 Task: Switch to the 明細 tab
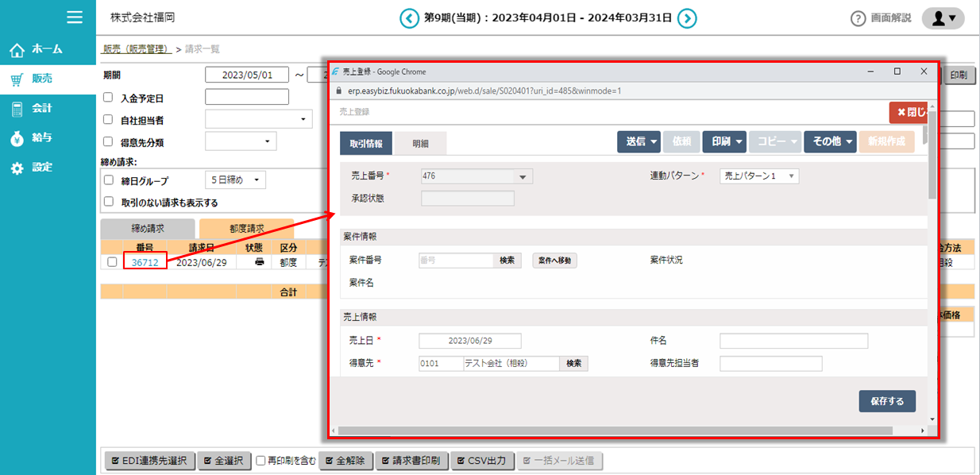point(420,144)
